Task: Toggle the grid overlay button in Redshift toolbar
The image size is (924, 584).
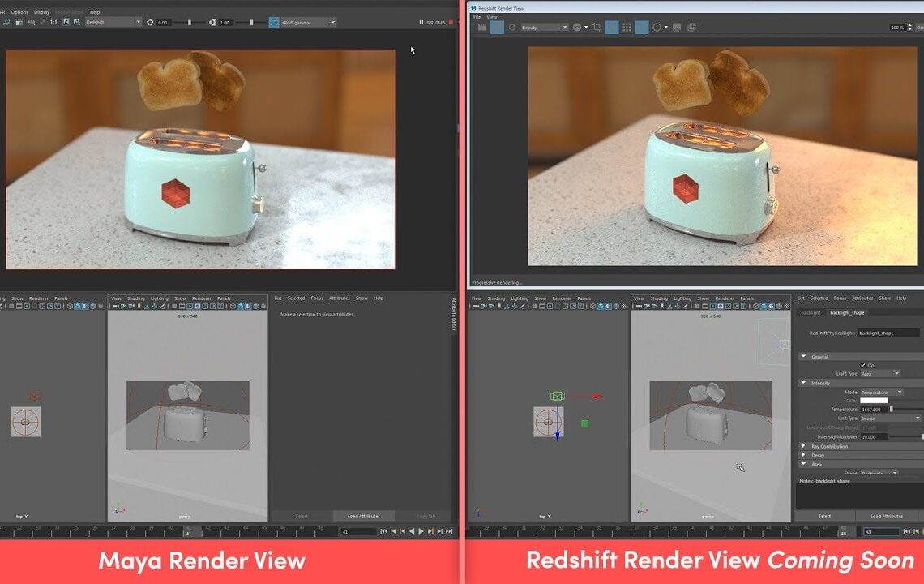Action: point(640,26)
